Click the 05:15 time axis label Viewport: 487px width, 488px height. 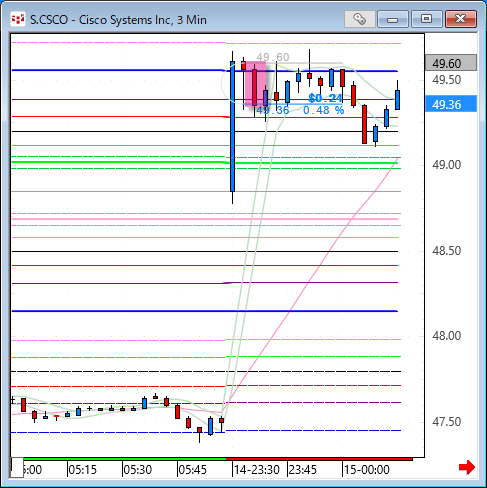tap(83, 470)
